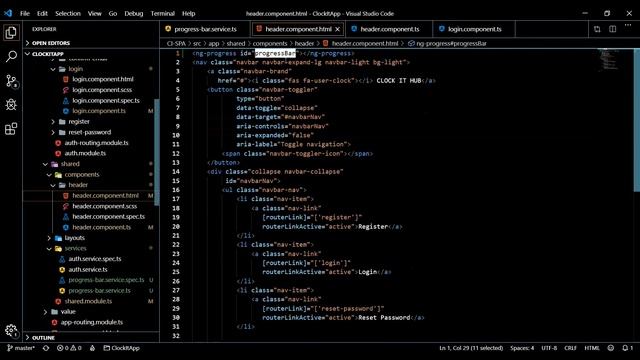Image resolution: width=640 pixels, height=360 pixels.
Task: Click ng-progress#progressBar breadcrumb
Action: 451,43
